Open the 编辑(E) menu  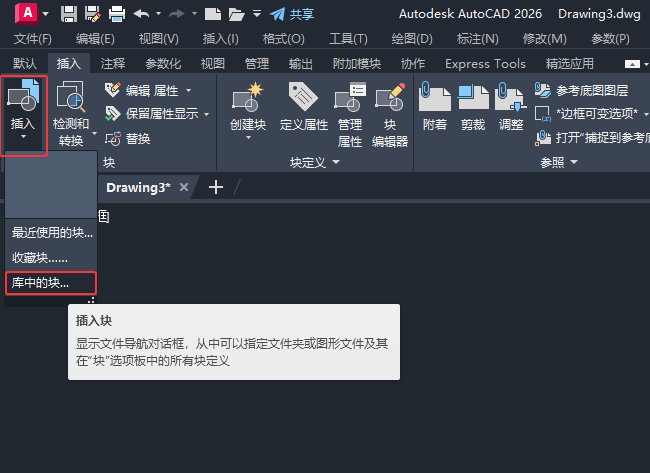(x=95, y=39)
